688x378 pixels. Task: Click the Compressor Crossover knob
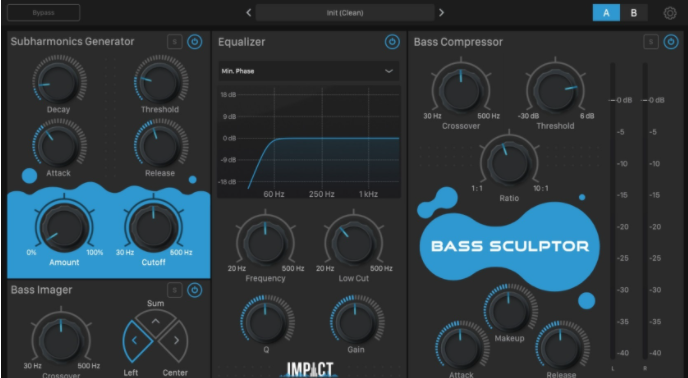coord(461,90)
